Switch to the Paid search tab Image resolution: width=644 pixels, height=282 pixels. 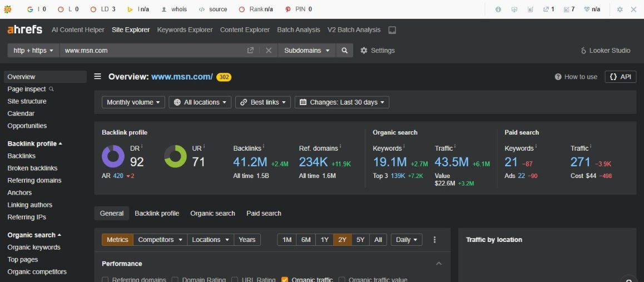click(x=264, y=214)
